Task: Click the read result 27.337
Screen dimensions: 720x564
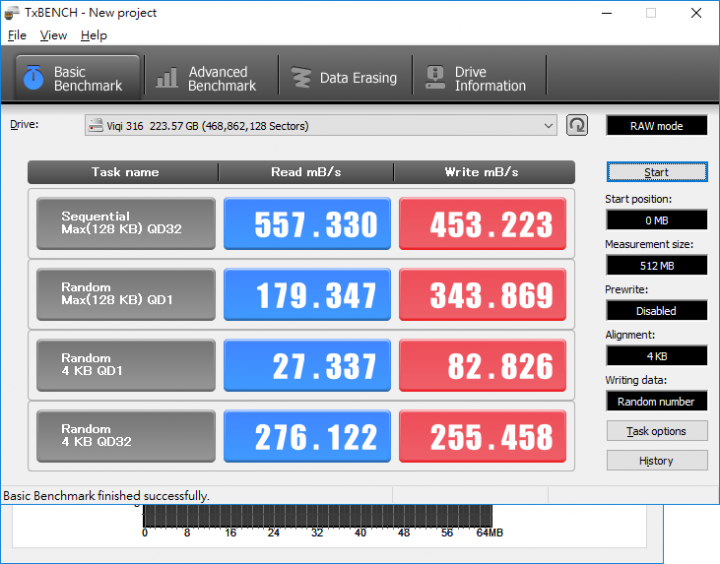Action: [307, 365]
